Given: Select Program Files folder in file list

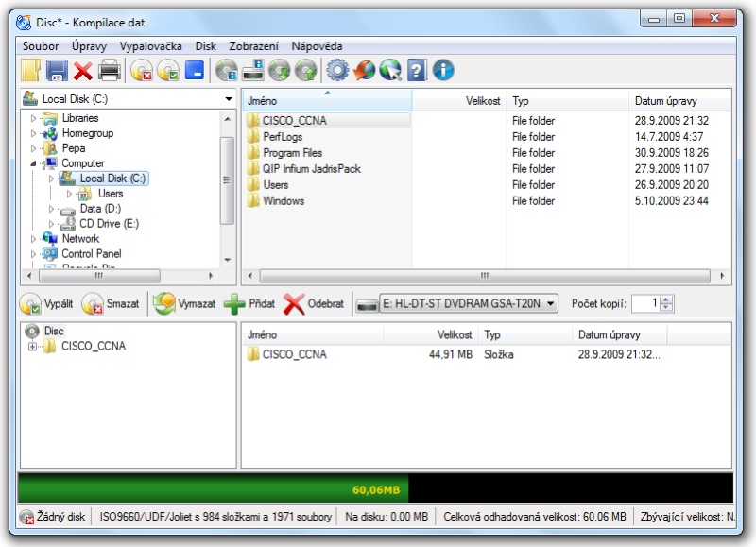Looking at the screenshot, I should tap(292, 153).
